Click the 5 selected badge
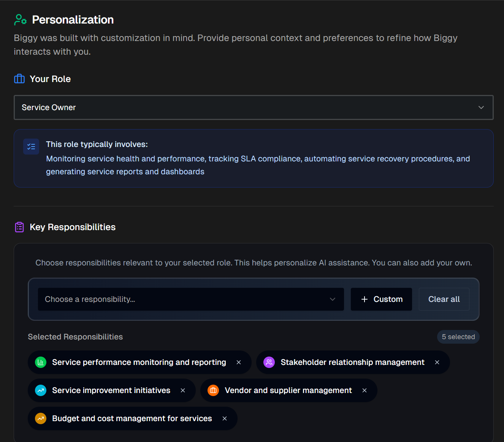The height and width of the screenshot is (442, 504). [458, 337]
